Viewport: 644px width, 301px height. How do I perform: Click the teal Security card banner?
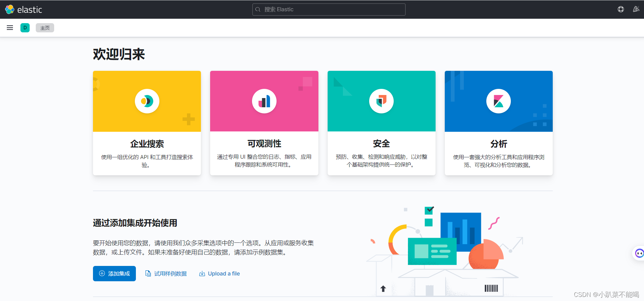pos(381,101)
